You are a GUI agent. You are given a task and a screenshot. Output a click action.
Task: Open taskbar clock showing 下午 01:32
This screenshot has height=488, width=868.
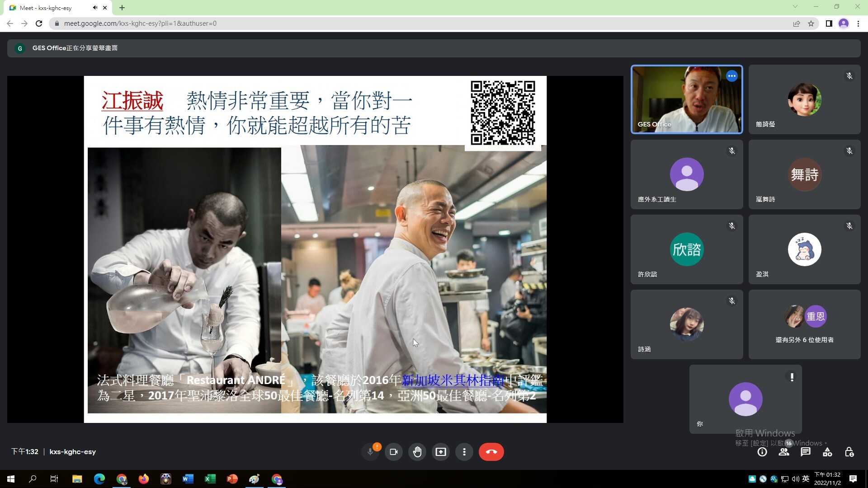coord(827,479)
